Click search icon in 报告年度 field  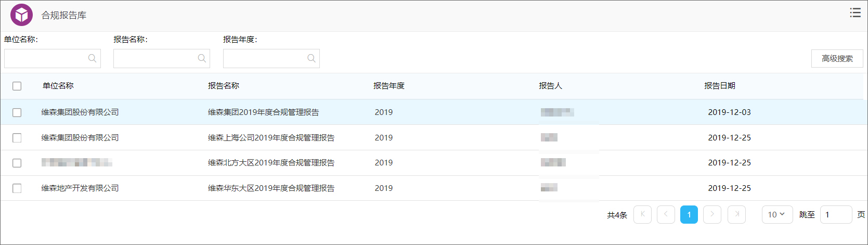coord(312,58)
